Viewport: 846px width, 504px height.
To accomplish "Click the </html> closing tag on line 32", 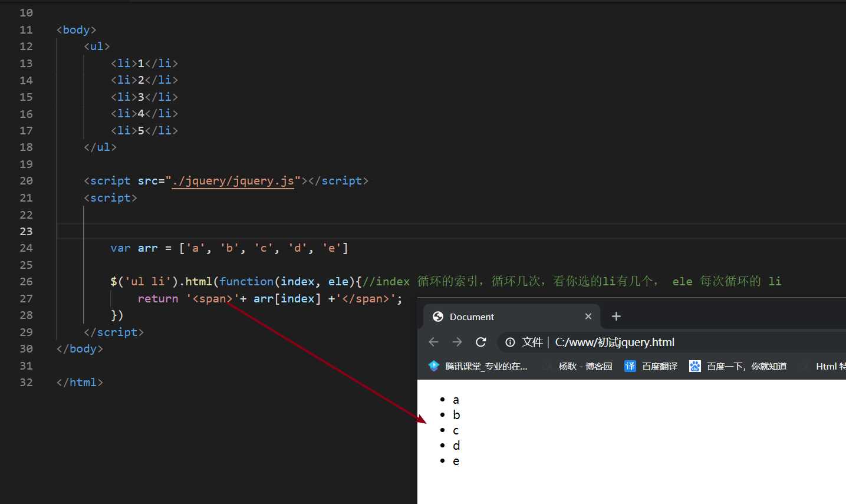I will tap(80, 382).
